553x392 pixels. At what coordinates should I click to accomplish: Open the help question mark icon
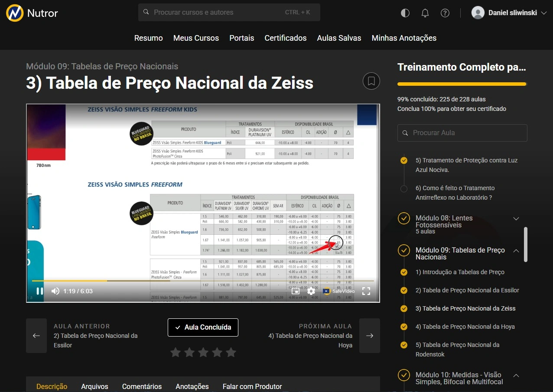[x=445, y=13]
